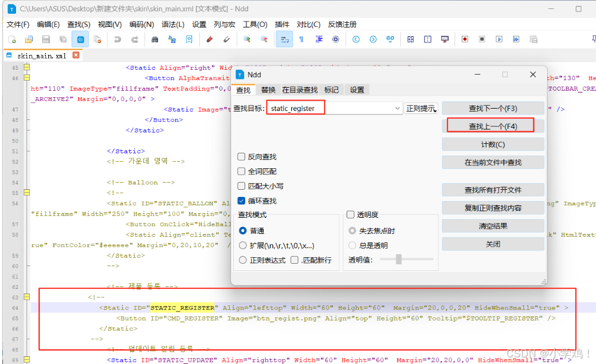Viewport: 596px width, 364px height.
Task: Click the monitor presentation toolbar icon
Action: click(x=444, y=39)
